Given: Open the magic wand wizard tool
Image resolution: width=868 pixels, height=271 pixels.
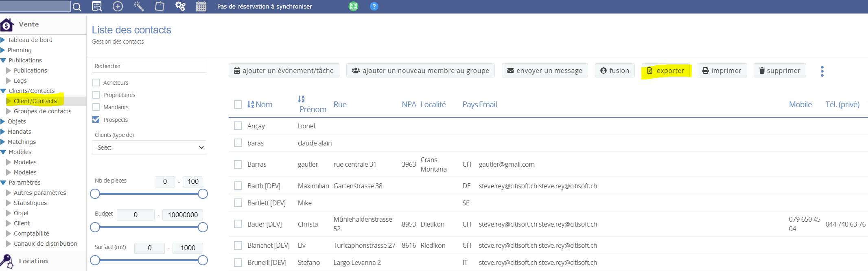Looking at the screenshot, I should click(x=139, y=7).
